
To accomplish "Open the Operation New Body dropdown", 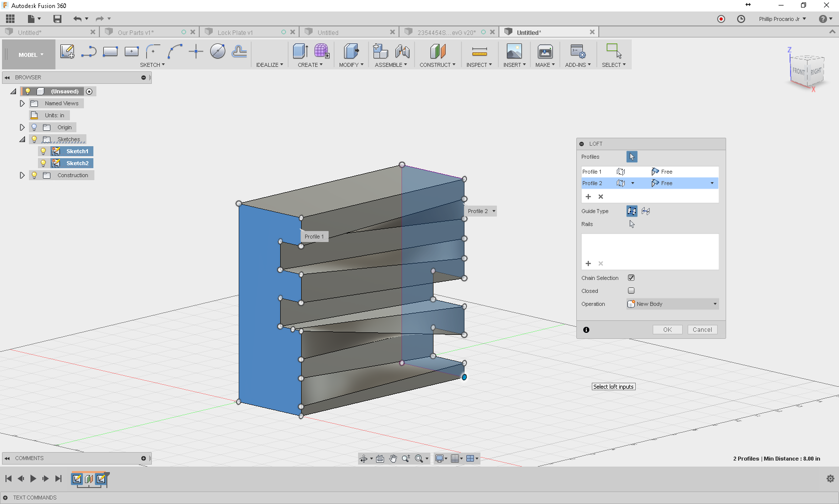I will click(673, 304).
